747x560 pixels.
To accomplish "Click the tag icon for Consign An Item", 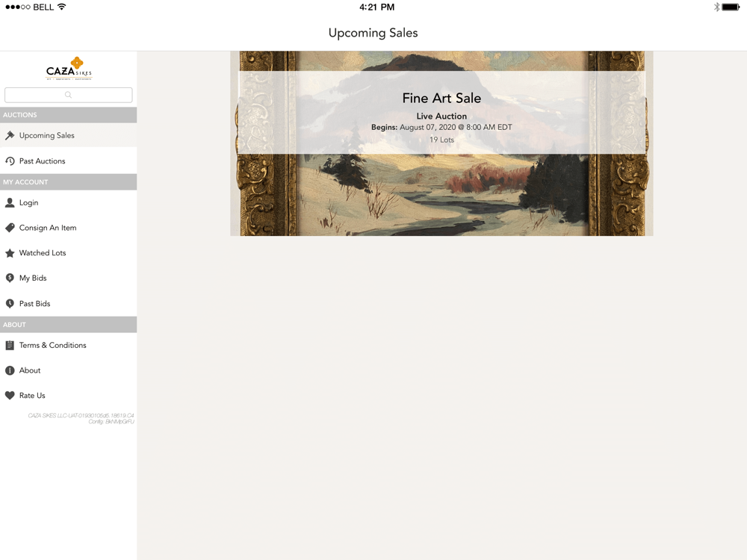I will (10, 228).
